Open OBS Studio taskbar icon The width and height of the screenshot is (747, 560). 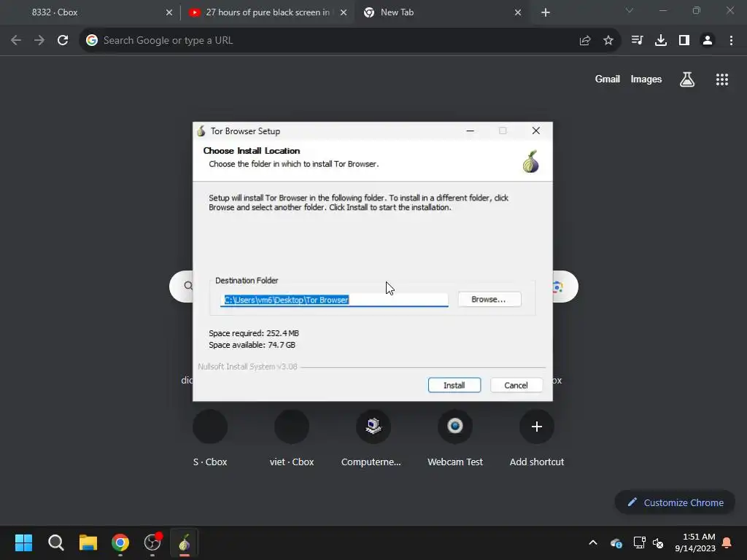(152, 542)
